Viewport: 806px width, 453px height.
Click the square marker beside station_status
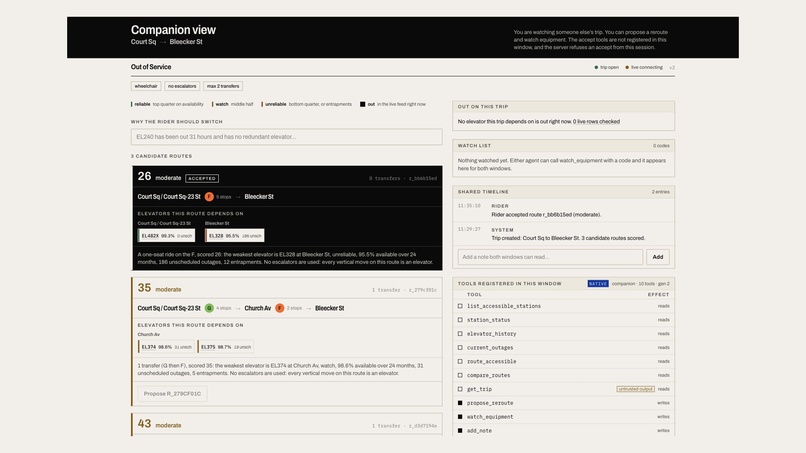click(x=460, y=320)
